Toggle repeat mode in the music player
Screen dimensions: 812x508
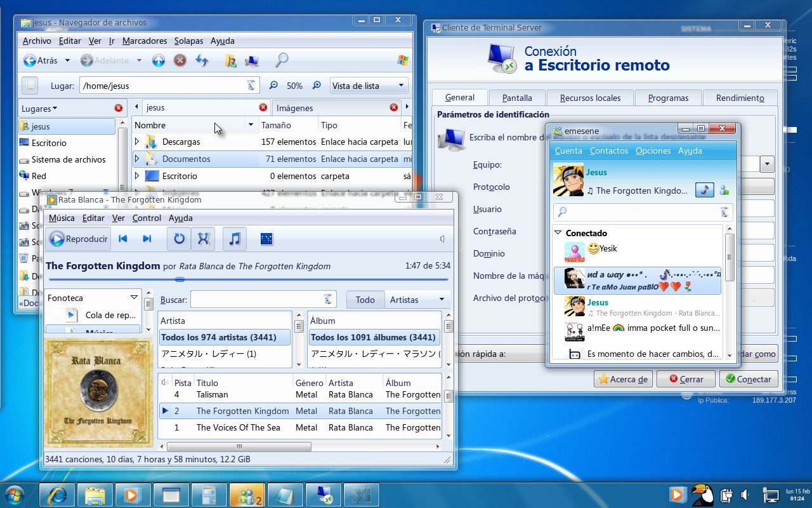point(179,239)
